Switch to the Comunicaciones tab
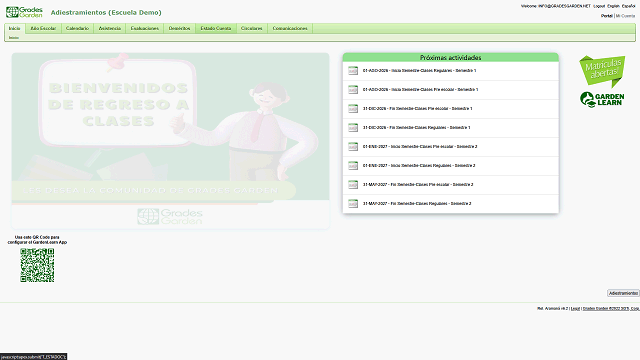 pos(290,28)
